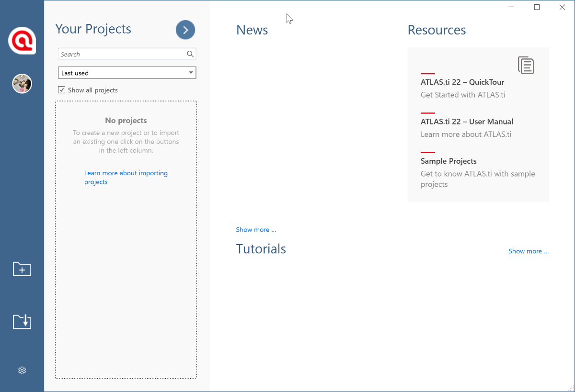Click the Tutorials heading
Image resolution: width=575 pixels, height=392 pixels.
tap(261, 249)
